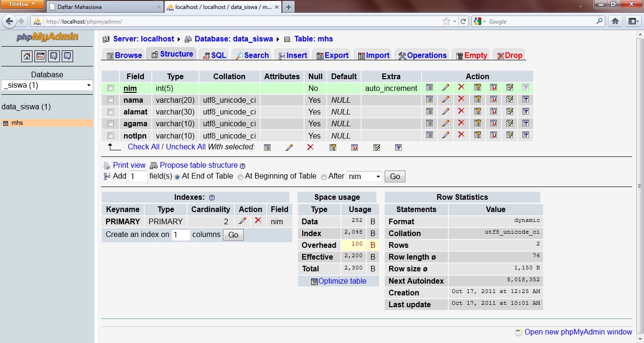The height and width of the screenshot is (343, 644).
Task: Click the Check All link
Action: coord(143,147)
